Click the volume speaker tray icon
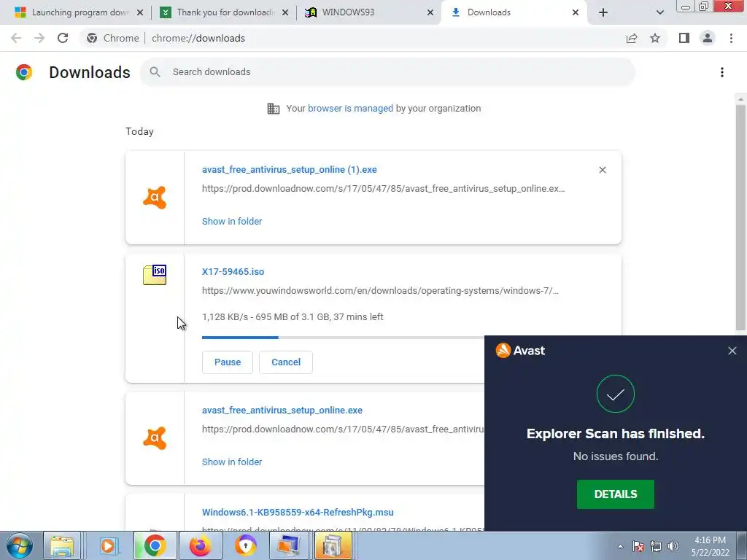The image size is (747, 560). pyautogui.click(x=673, y=546)
